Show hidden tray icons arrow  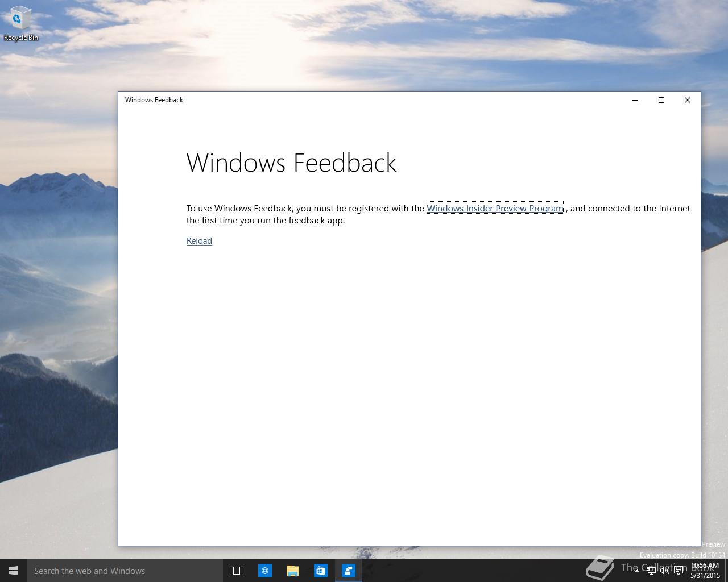pos(637,571)
